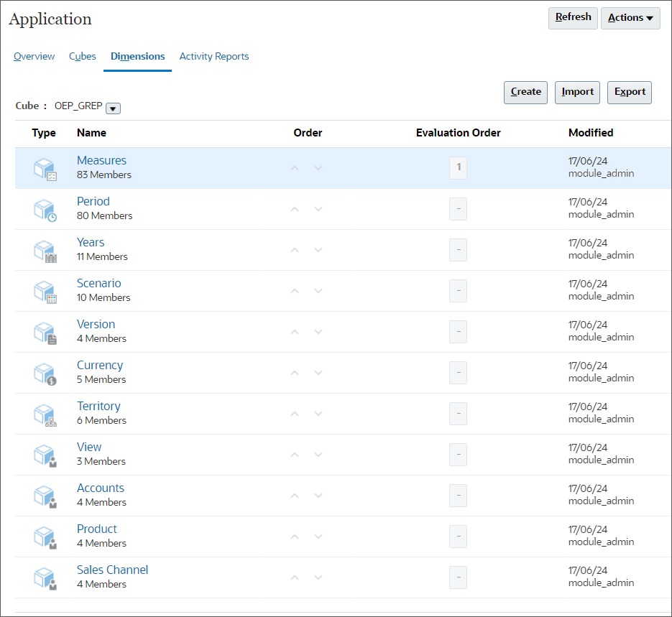Viewport: 672px width, 617px height.
Task: Move Territory dimension down
Action: (318, 414)
